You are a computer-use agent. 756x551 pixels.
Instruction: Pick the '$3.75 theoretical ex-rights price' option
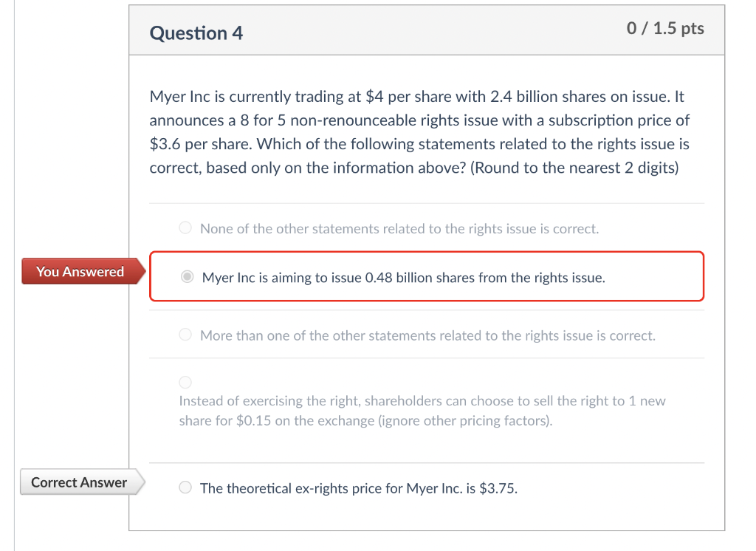click(185, 487)
